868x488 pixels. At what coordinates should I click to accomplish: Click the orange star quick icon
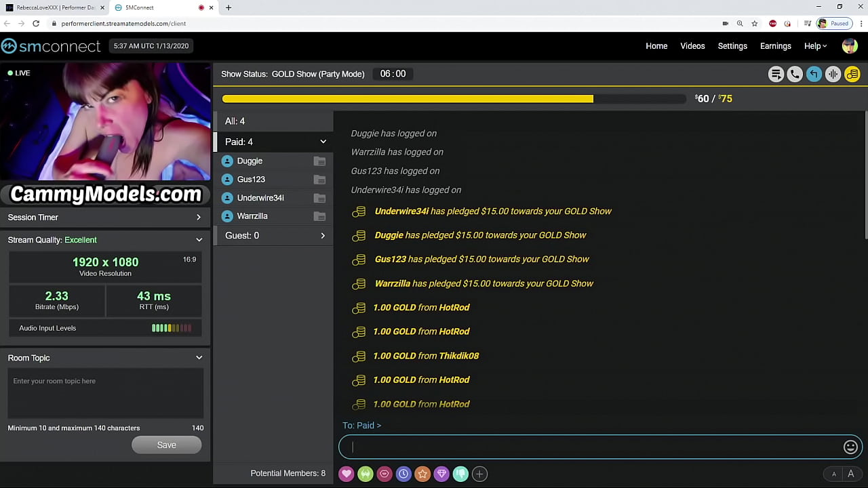(422, 474)
